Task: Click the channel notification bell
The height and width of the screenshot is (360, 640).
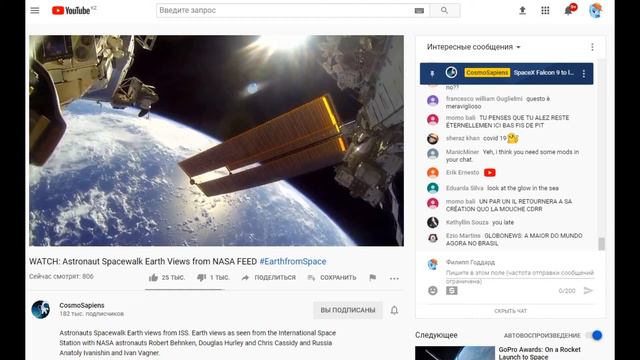Action: (x=394, y=310)
